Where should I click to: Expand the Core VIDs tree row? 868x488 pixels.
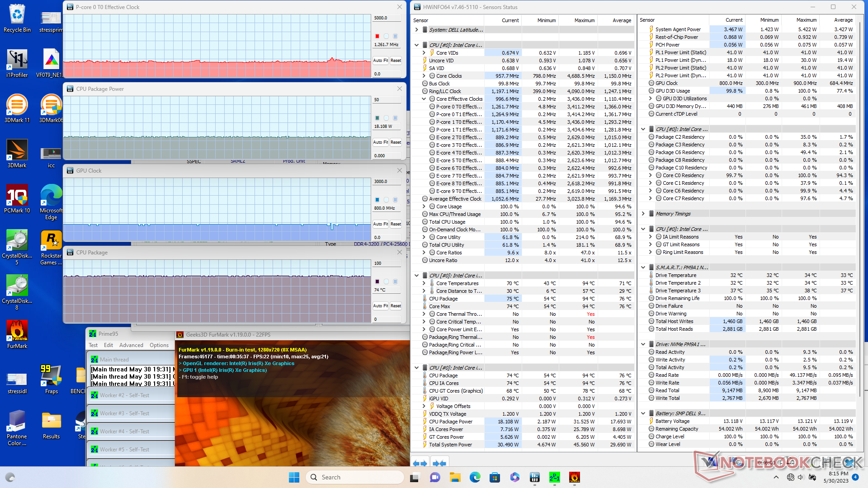pos(424,53)
